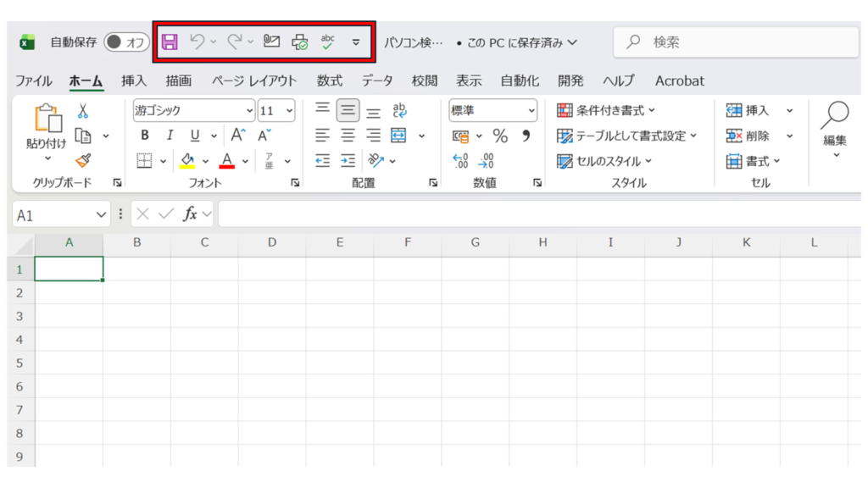Open the Customize Quick Access Toolbar arrow
The width and height of the screenshot is (868, 488).
[x=356, y=42]
